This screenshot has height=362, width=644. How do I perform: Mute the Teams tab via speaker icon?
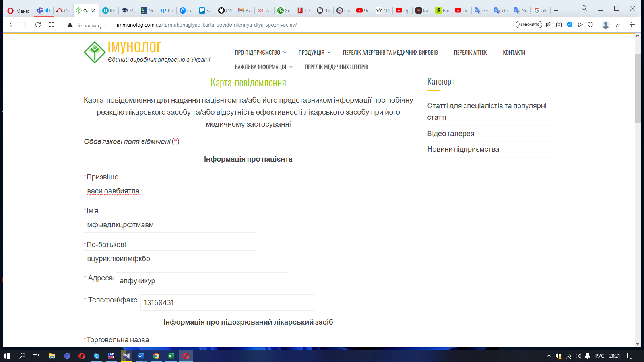click(48, 10)
